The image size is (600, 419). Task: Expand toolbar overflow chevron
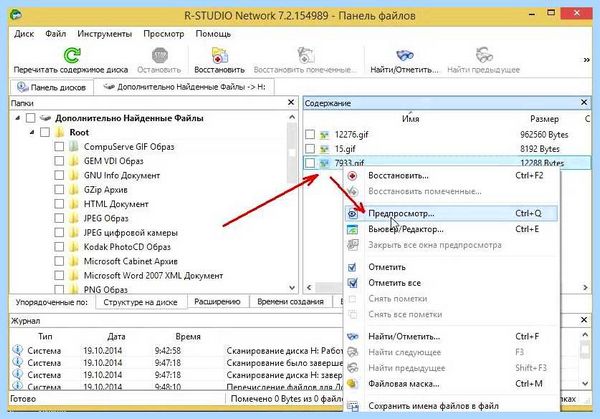coord(586,60)
